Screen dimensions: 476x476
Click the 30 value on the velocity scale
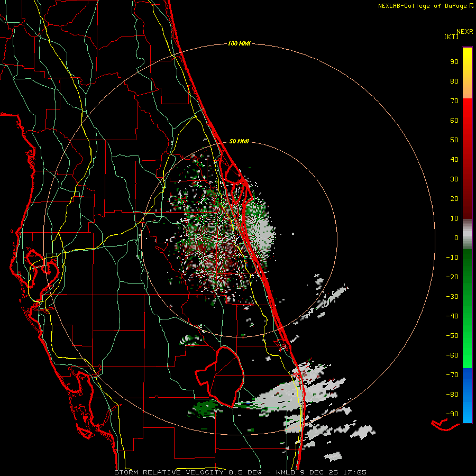pos(454,179)
